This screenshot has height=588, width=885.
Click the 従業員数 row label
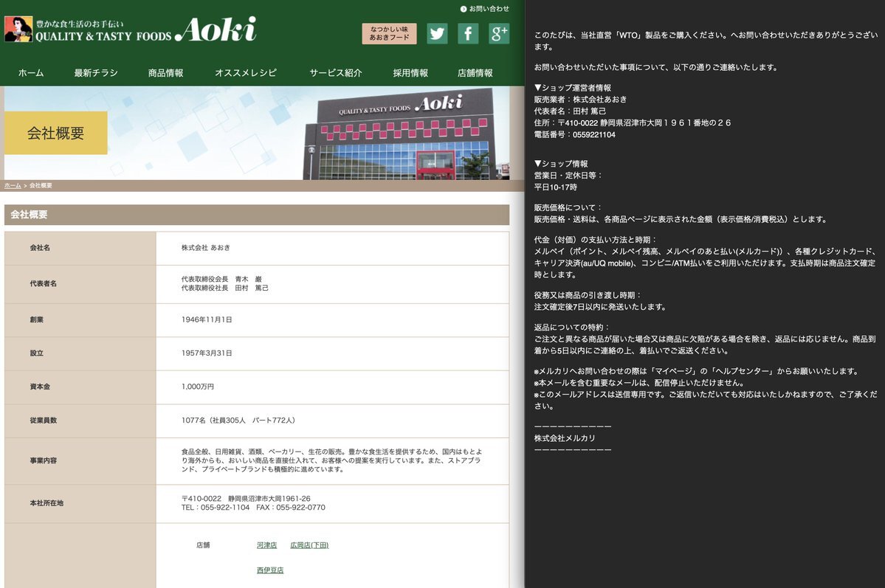[44, 421]
